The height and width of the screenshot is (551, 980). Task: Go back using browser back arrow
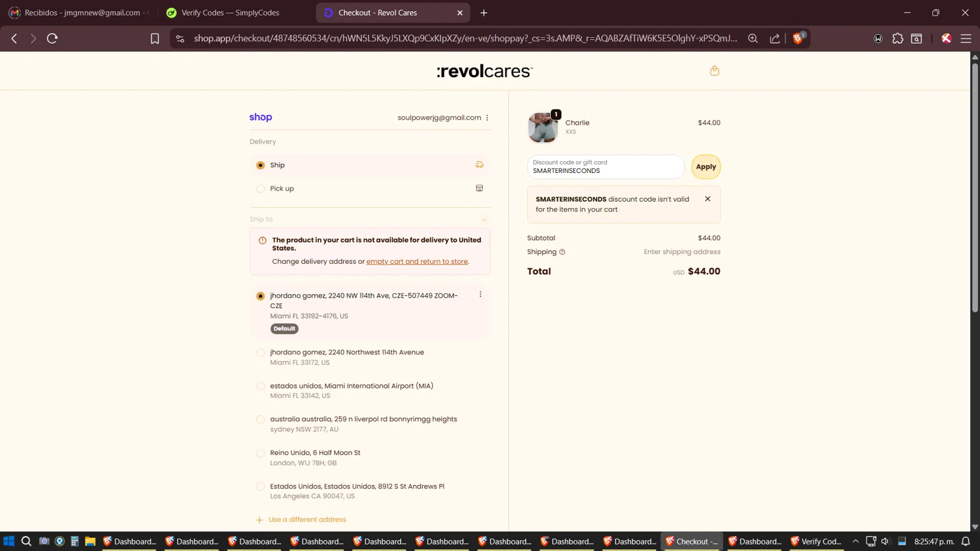(x=14, y=39)
